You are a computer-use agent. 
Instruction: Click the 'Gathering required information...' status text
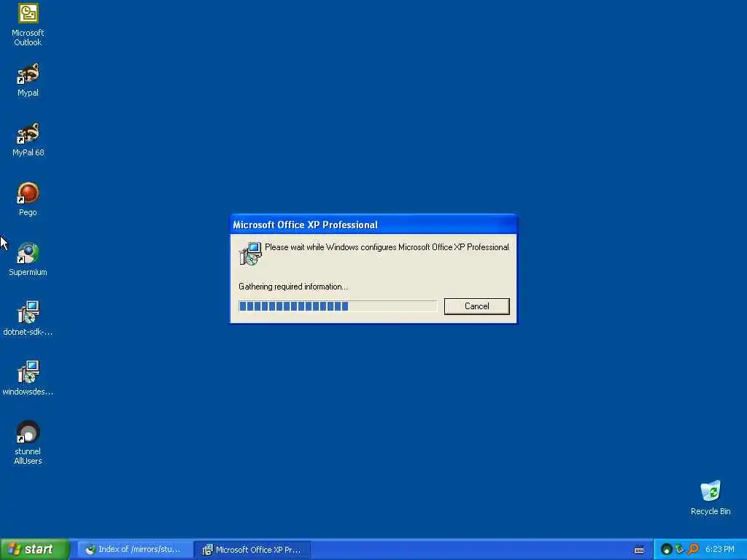[293, 287]
